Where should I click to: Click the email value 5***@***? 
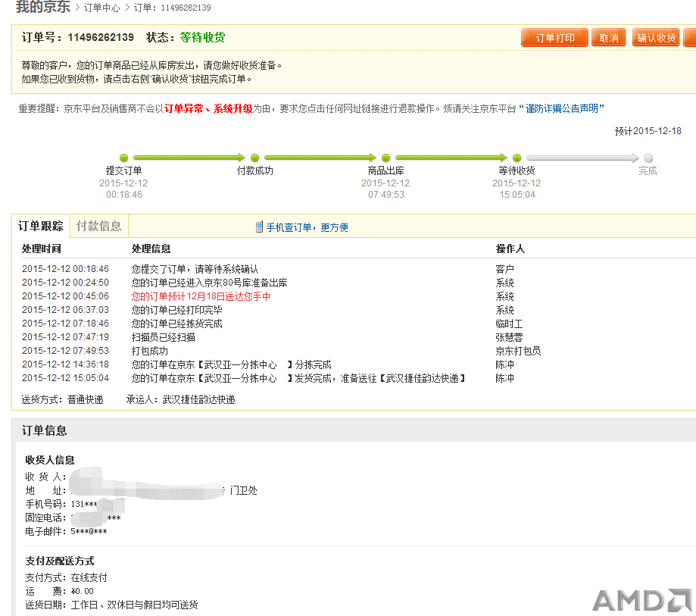point(89,531)
